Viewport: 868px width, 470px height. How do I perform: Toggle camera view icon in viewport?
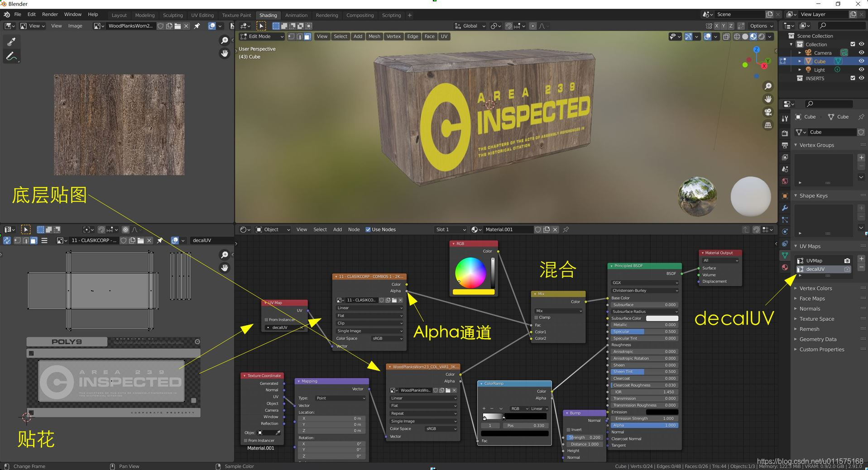click(768, 112)
